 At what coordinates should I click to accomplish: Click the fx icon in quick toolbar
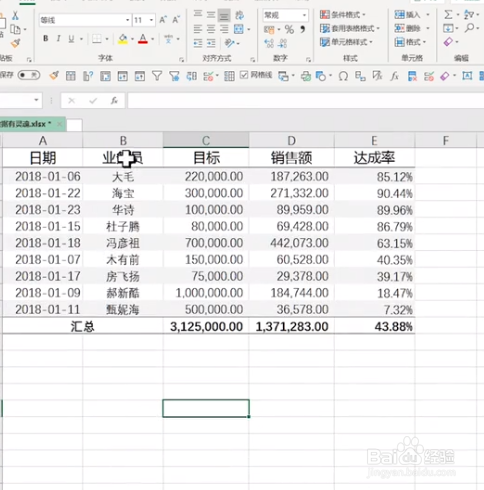tap(395, 76)
